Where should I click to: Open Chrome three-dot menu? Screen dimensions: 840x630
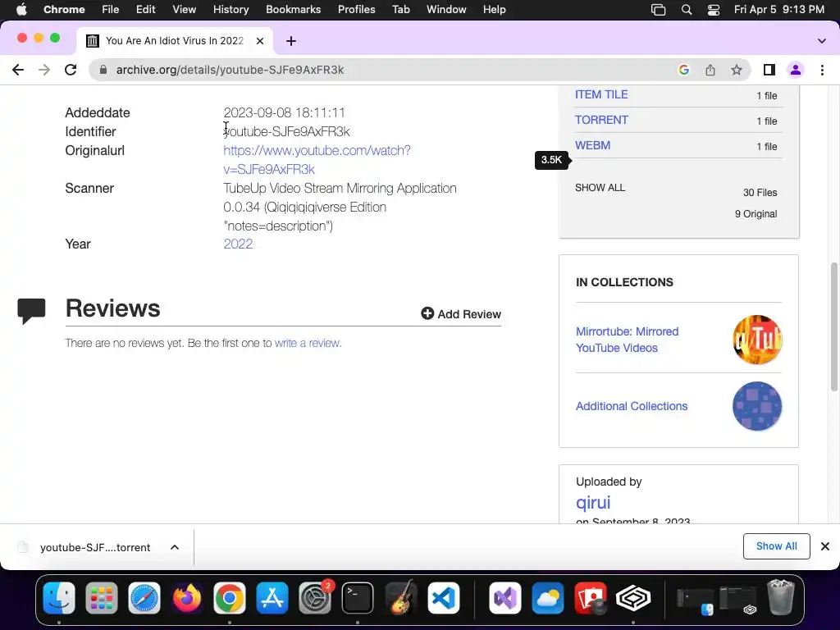click(x=822, y=70)
